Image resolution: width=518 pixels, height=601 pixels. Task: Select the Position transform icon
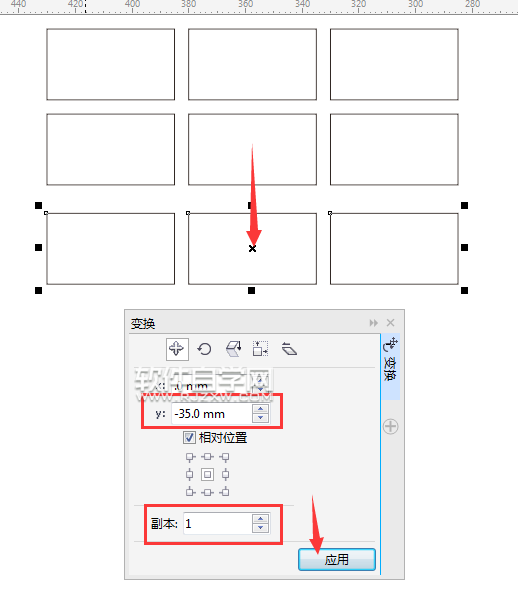177,349
